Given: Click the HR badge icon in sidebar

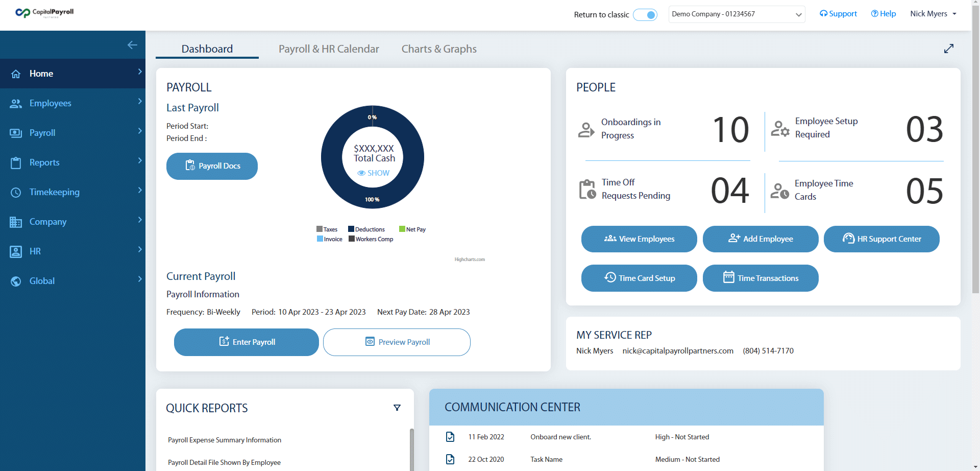Looking at the screenshot, I should click(16, 251).
